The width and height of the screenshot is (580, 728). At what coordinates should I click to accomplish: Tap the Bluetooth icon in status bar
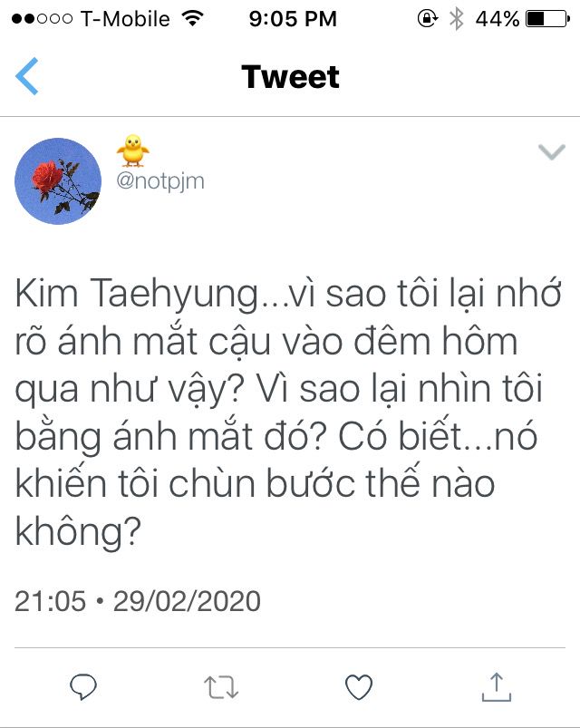click(x=457, y=19)
